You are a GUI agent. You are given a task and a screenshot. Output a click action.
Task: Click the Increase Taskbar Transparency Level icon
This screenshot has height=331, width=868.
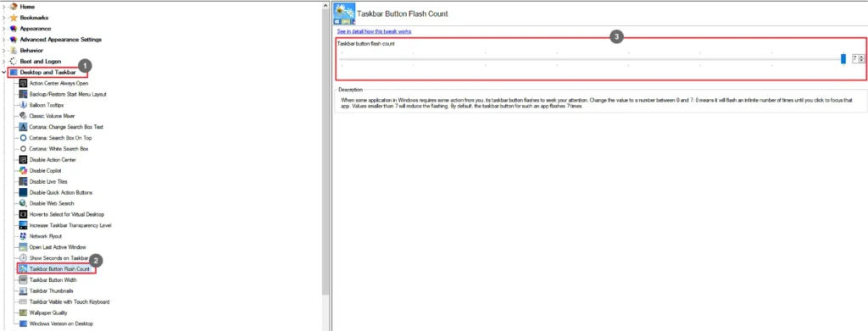tap(23, 225)
